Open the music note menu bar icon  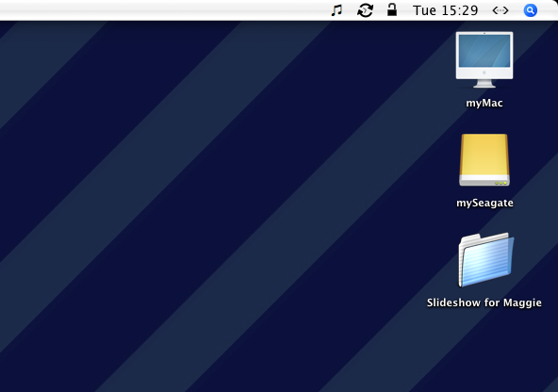tap(336, 10)
